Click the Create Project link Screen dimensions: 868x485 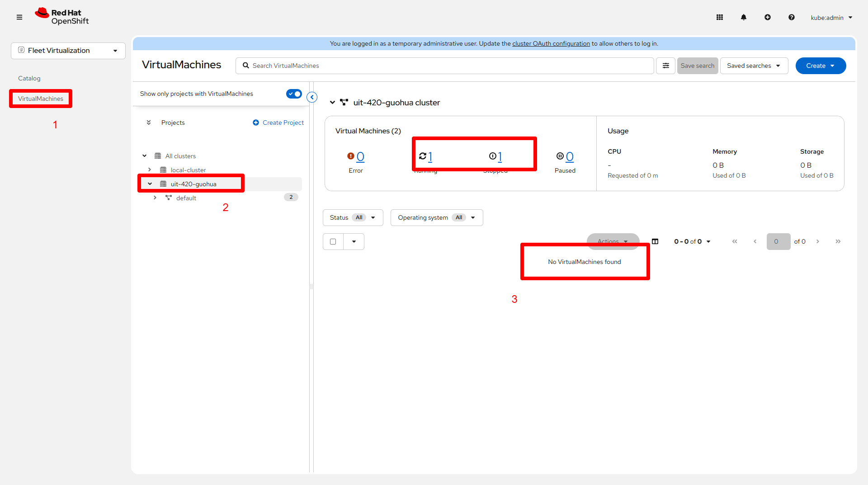point(278,122)
